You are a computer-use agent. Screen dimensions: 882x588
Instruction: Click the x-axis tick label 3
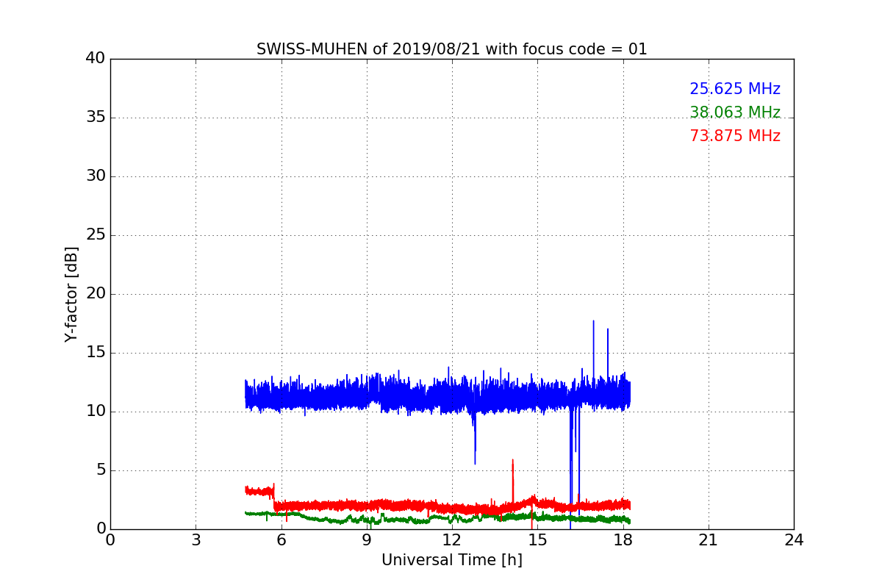point(196,540)
